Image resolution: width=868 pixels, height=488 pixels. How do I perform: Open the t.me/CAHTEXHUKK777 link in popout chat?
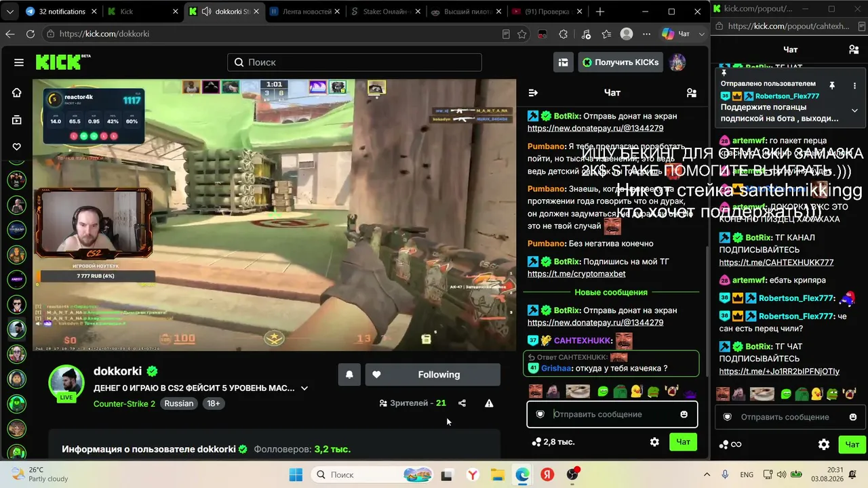click(x=776, y=262)
